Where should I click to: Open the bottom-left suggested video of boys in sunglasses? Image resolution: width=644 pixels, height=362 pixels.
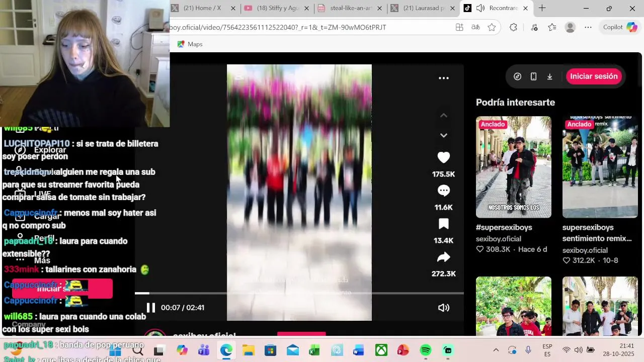click(x=513, y=306)
